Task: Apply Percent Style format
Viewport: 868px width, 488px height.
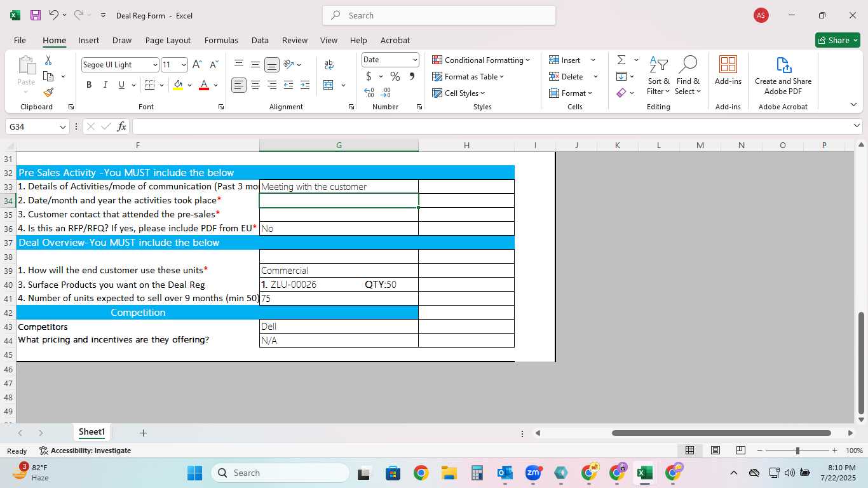Action: click(395, 77)
